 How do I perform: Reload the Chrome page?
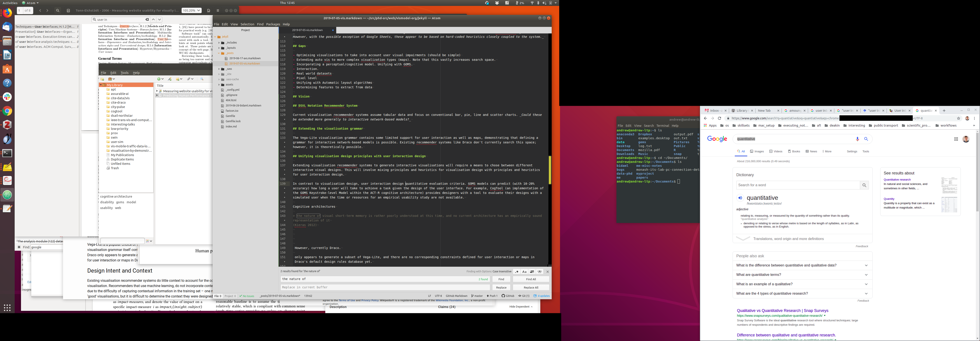tap(719, 118)
